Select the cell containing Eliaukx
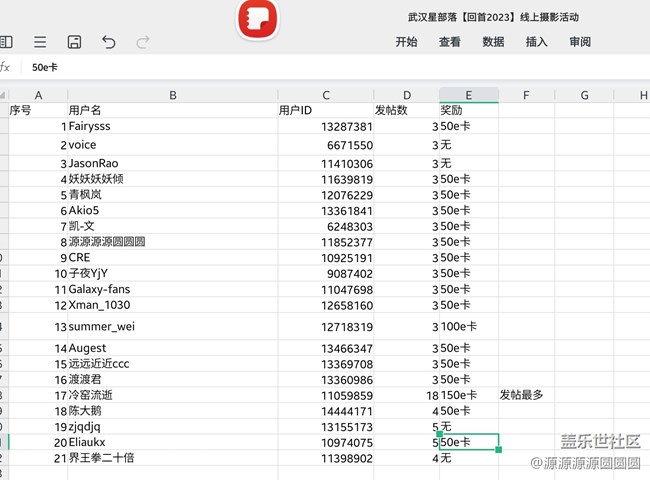The height and width of the screenshot is (480, 650). [x=173, y=443]
